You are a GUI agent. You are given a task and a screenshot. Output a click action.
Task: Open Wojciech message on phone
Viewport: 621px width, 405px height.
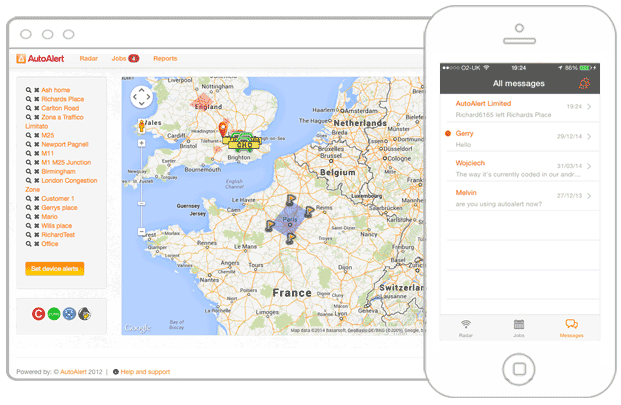point(520,168)
